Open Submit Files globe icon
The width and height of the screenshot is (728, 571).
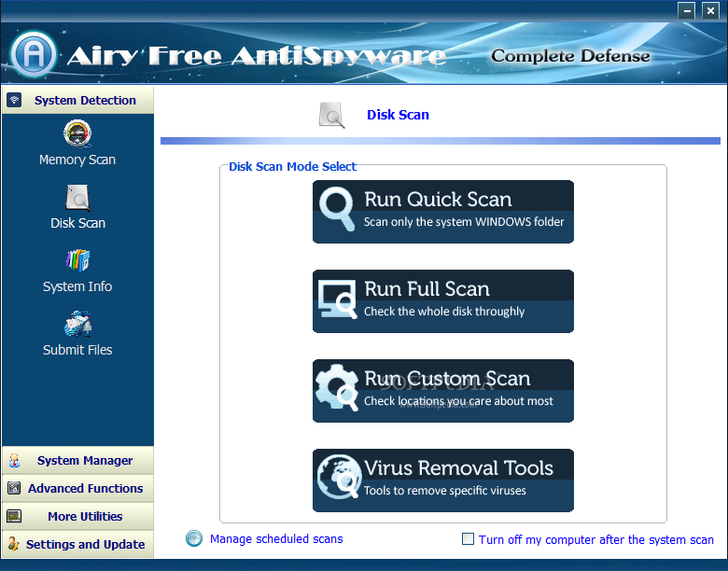pyautogui.click(x=77, y=324)
